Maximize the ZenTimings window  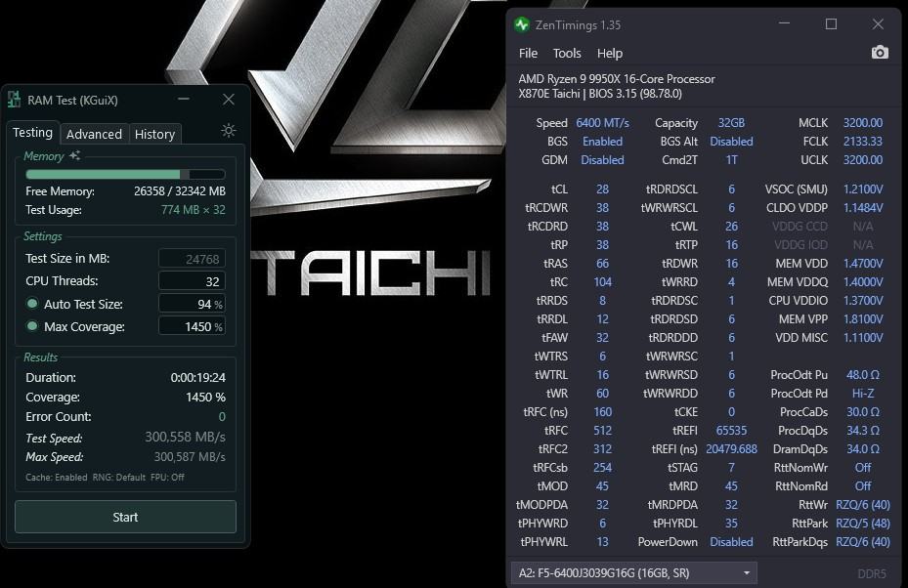(x=831, y=23)
